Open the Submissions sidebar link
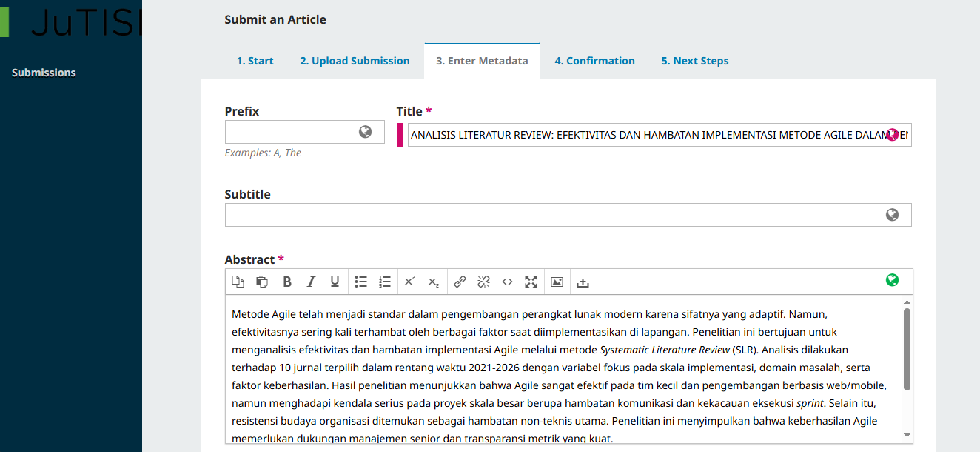 (43, 72)
